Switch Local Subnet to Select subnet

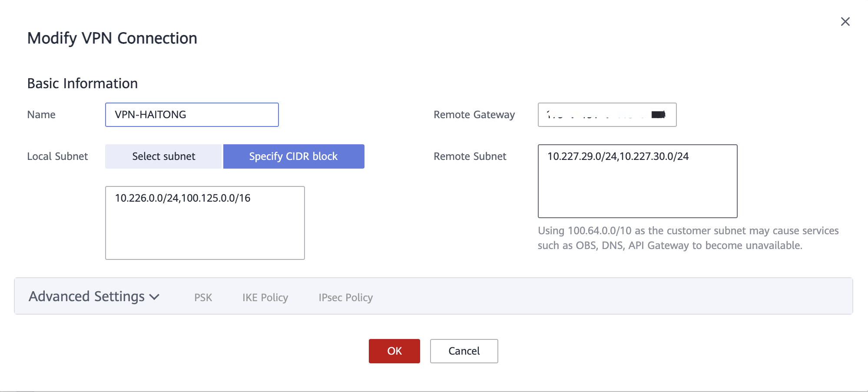click(163, 156)
